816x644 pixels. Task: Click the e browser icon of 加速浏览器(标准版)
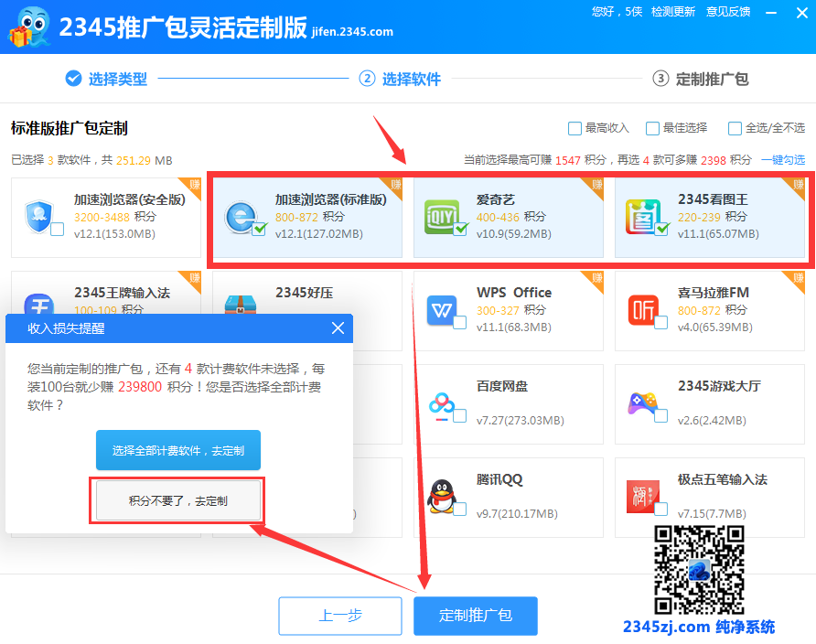[240, 217]
